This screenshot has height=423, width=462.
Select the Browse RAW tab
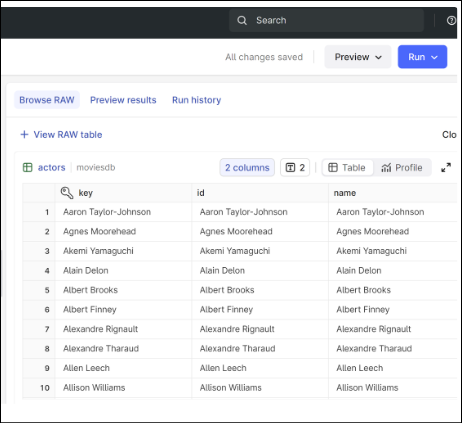(47, 100)
